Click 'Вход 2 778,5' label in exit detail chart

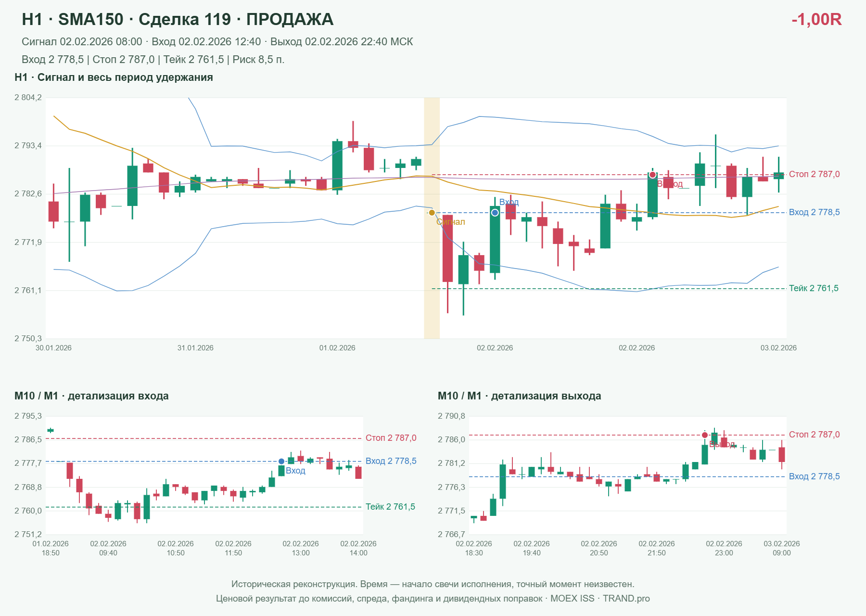pos(814,476)
